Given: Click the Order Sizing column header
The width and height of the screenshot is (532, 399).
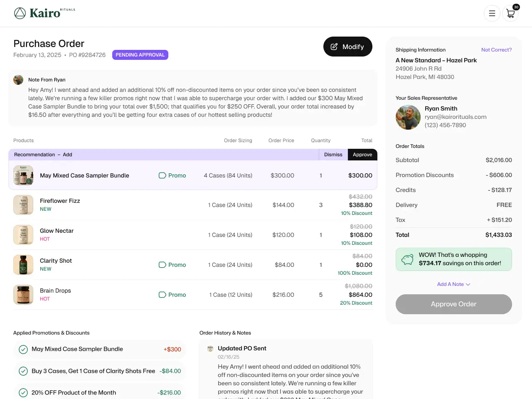Looking at the screenshot, I should (x=238, y=140).
